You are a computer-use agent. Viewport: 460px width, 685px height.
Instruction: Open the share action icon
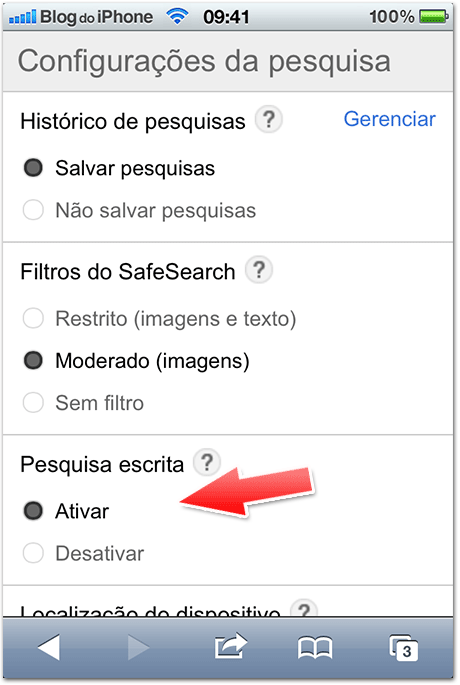(230, 646)
